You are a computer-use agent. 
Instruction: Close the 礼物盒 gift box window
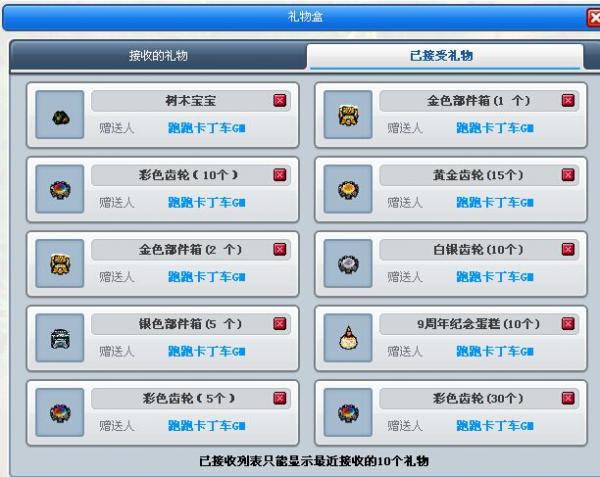click(x=593, y=18)
